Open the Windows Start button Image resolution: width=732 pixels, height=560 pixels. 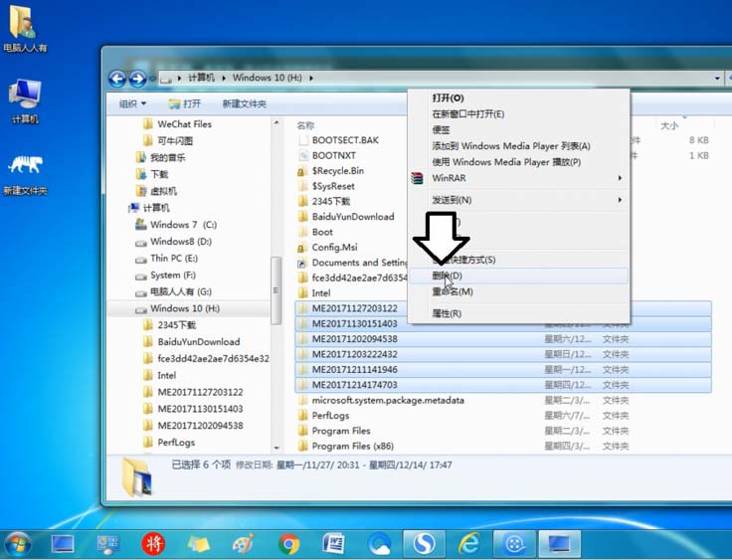tap(18, 545)
